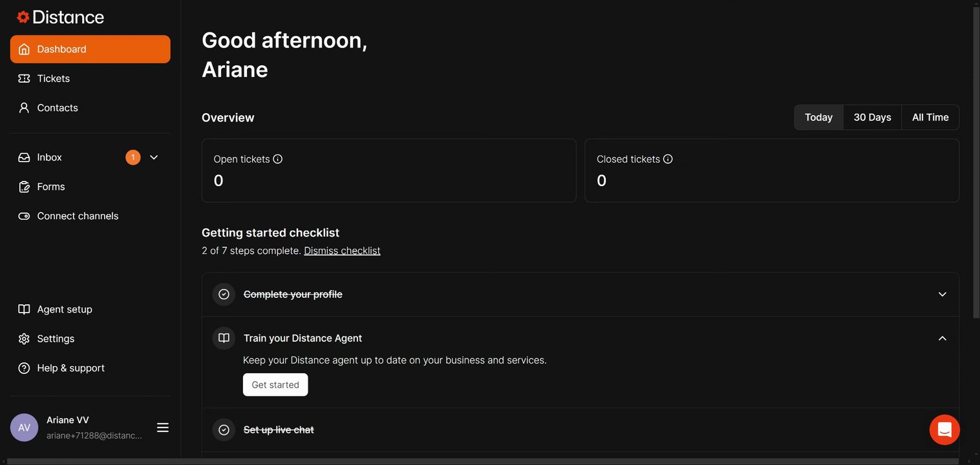This screenshot has height=465, width=980.
Task: Open Contacts via the person icon
Action: point(24,108)
